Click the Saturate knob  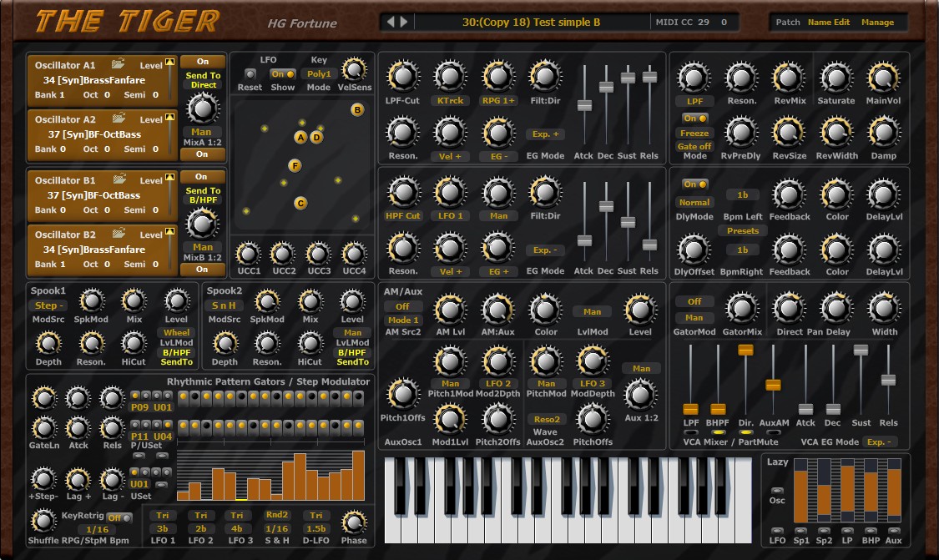coord(836,78)
